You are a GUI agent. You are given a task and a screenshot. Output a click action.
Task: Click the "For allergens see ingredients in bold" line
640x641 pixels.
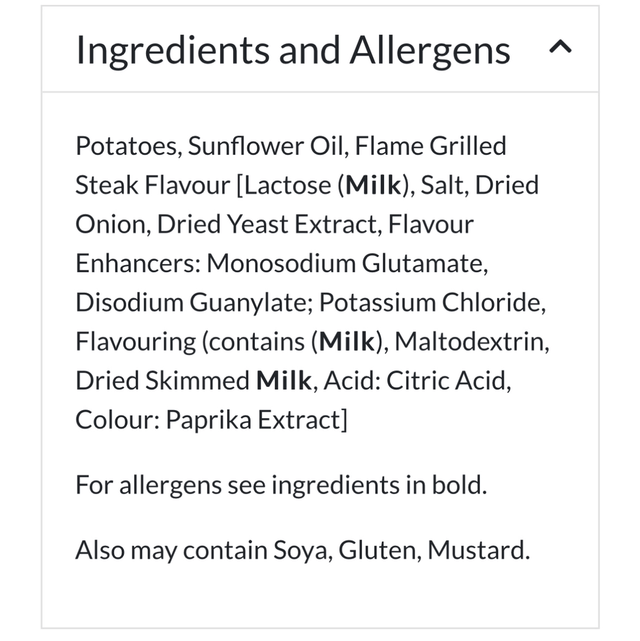[x=281, y=486]
